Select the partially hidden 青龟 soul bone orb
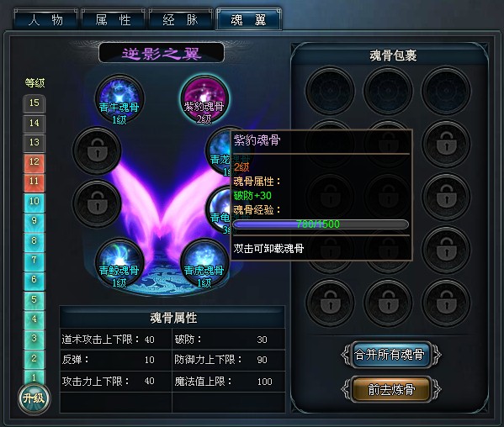 219,210
